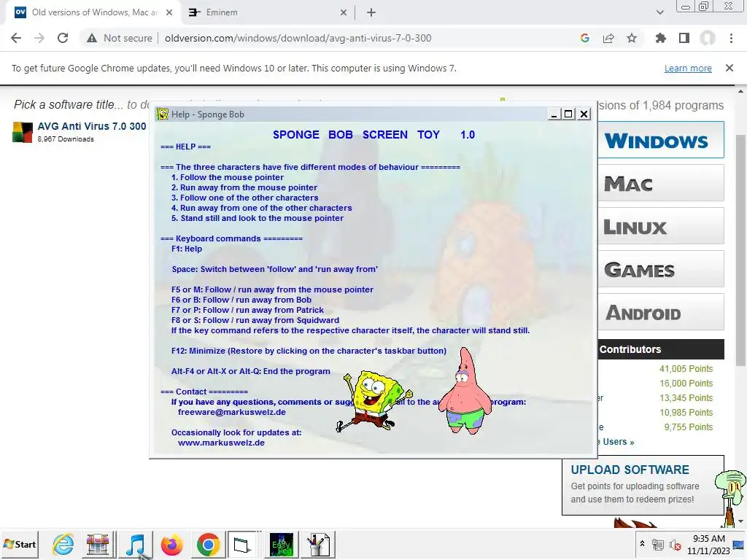Open the Easy Peg taskbar button

281,544
